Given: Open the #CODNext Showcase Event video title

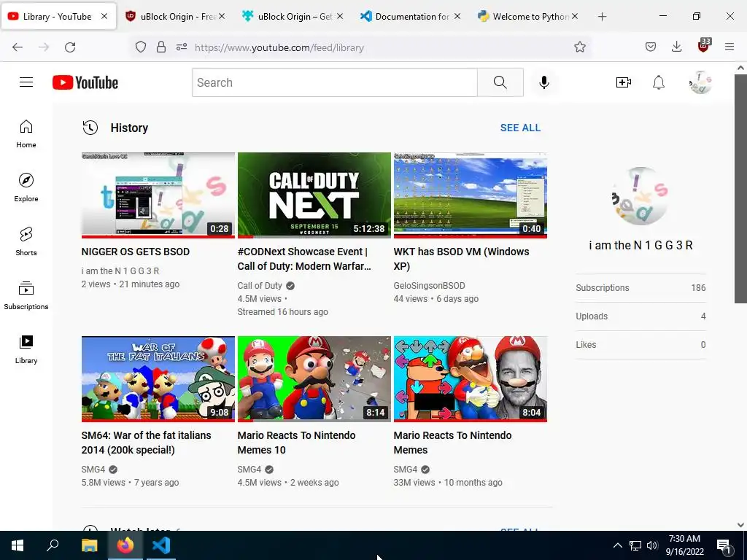Looking at the screenshot, I should [x=304, y=259].
